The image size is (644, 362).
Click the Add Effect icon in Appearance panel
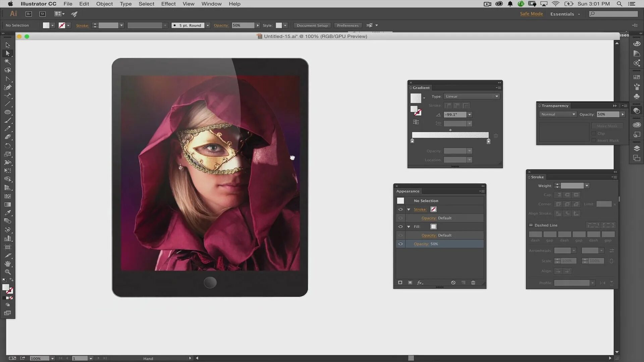coord(420,283)
